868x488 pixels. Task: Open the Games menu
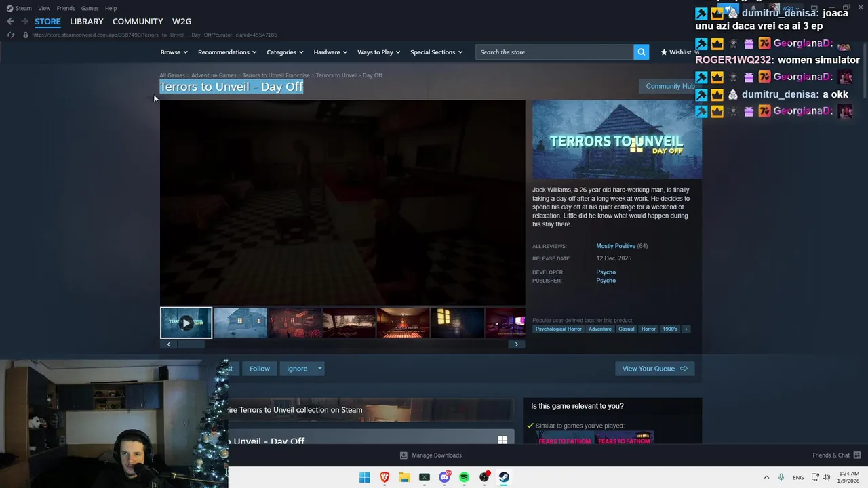(x=90, y=8)
